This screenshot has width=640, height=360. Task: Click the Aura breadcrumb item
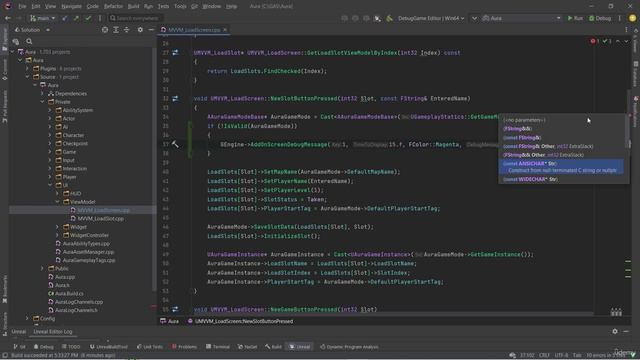pos(170,321)
